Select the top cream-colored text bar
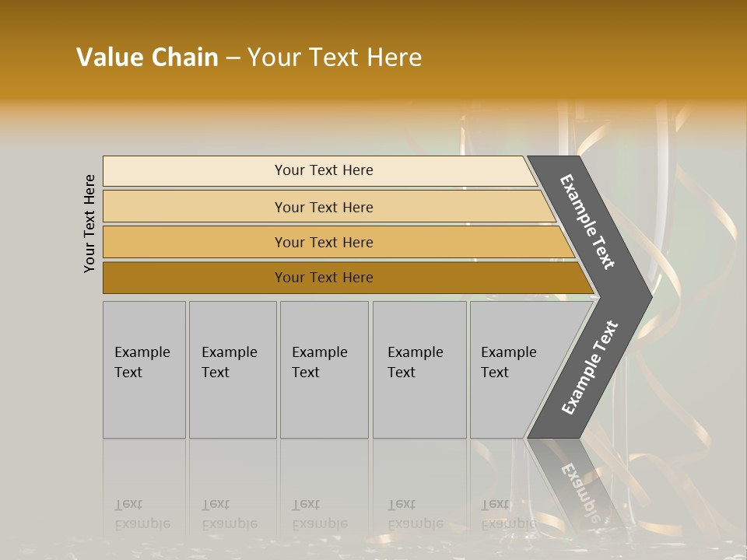Screen dimensions: 747x560 (323, 170)
